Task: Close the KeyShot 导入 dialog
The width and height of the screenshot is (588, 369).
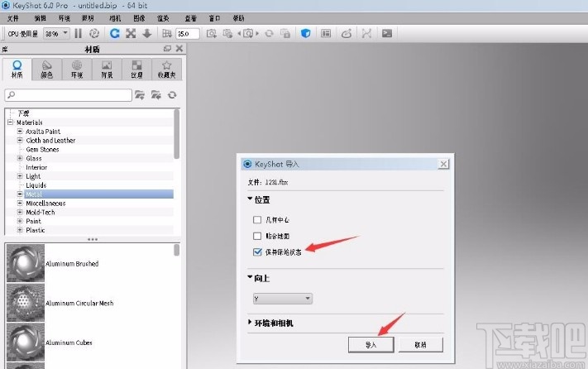Action: pyautogui.click(x=443, y=164)
